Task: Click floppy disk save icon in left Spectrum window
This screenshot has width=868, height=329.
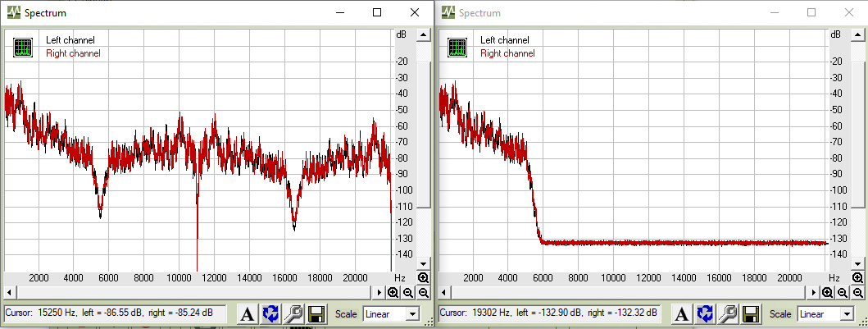Action: pos(316,314)
